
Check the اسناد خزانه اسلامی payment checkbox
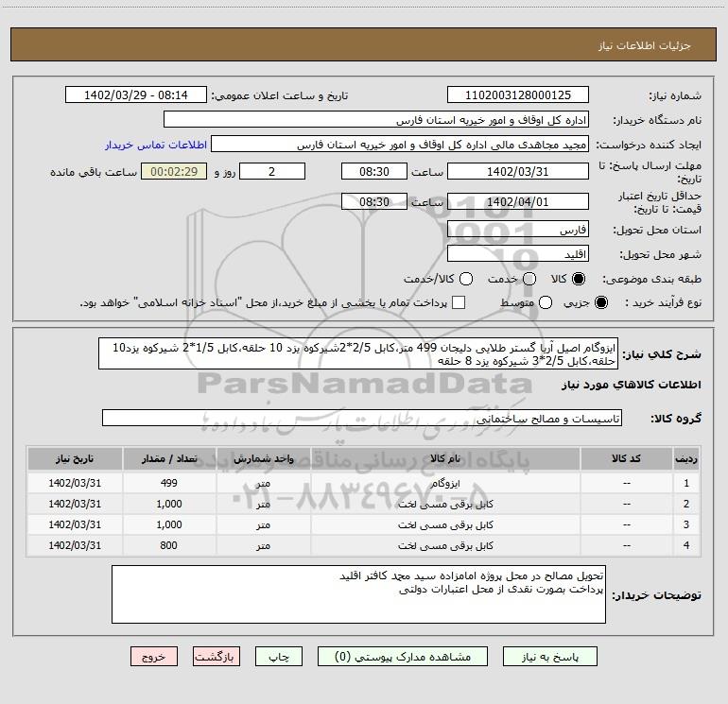(459, 302)
